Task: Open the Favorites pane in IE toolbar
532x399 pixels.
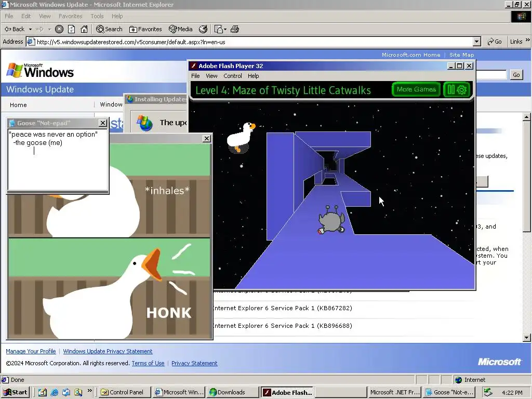Action: coord(145,29)
